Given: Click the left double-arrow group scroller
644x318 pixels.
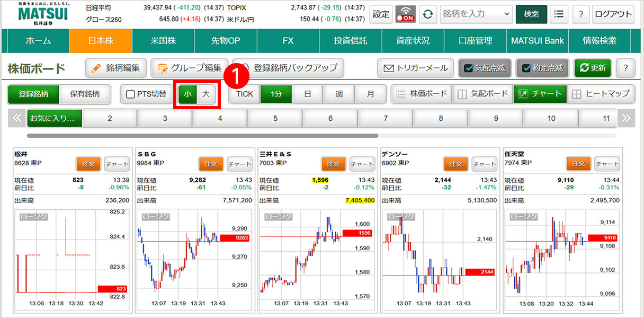Looking at the screenshot, I should point(17,118).
